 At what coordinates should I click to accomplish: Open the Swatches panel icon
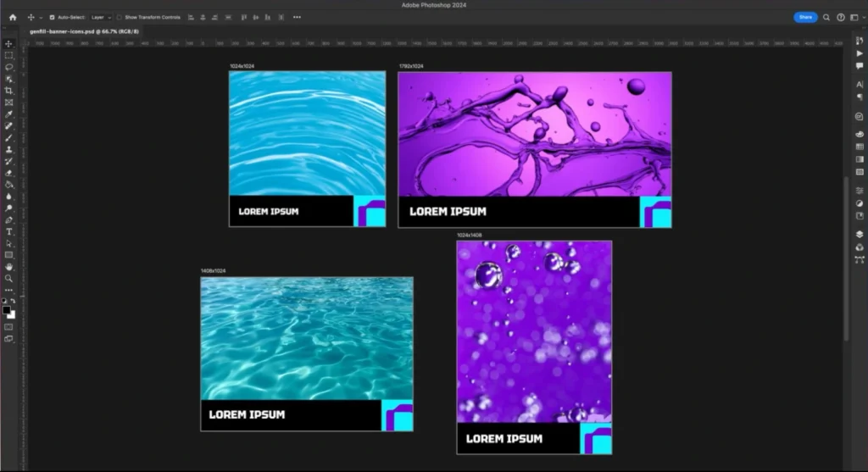coord(860,147)
